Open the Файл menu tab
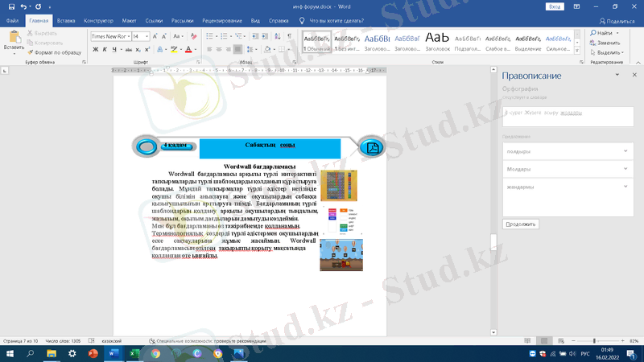The height and width of the screenshot is (362, 644). (12, 21)
